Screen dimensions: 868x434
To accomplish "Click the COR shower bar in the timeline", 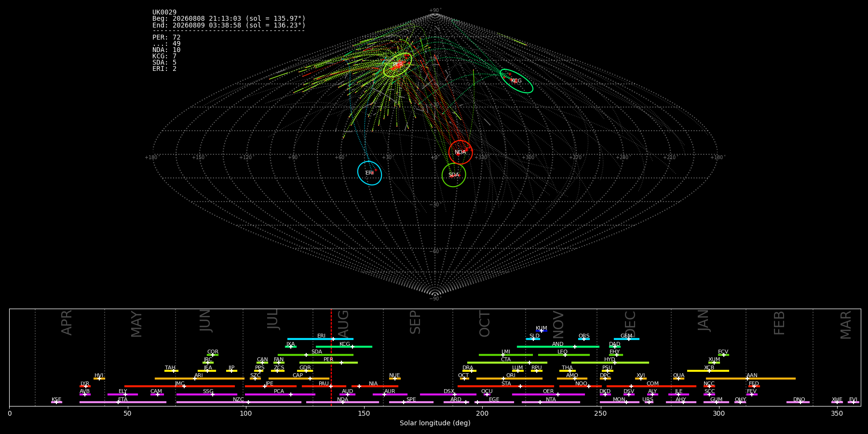I will pos(213,355).
